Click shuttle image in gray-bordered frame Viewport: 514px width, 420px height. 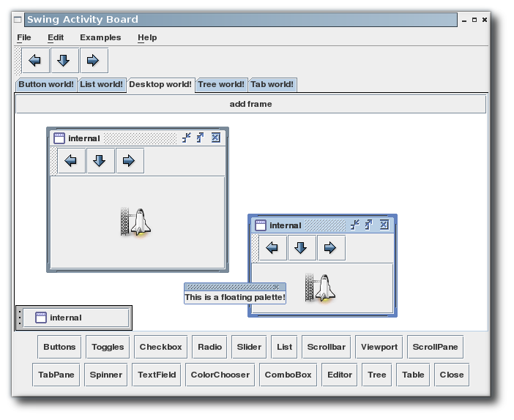point(135,222)
